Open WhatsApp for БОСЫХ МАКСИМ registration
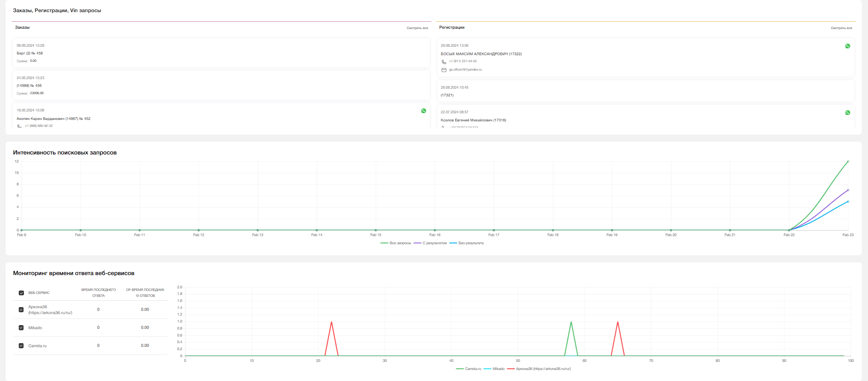This screenshot has width=868, height=381. pos(848,46)
